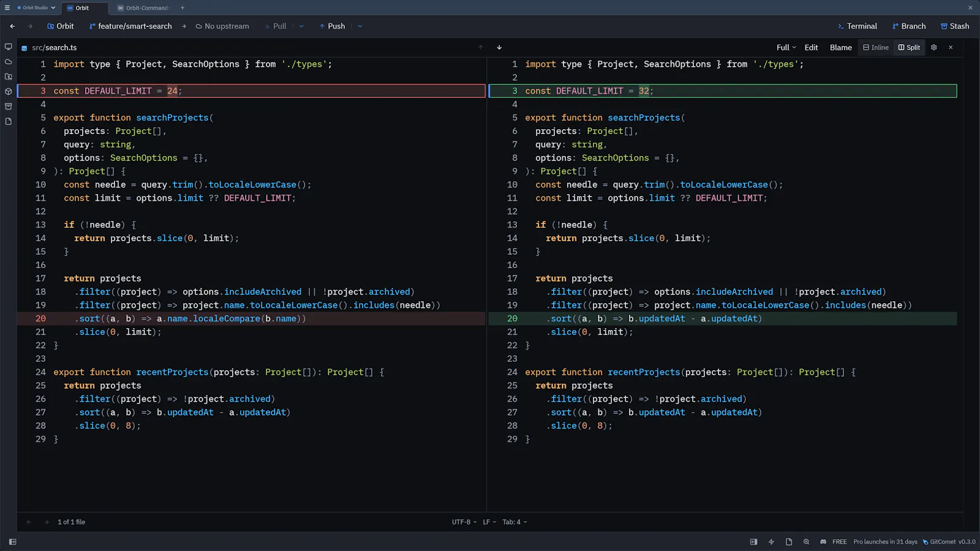980x551 pixels.
Task: Open the Discord icon in the status bar
Action: (x=823, y=542)
